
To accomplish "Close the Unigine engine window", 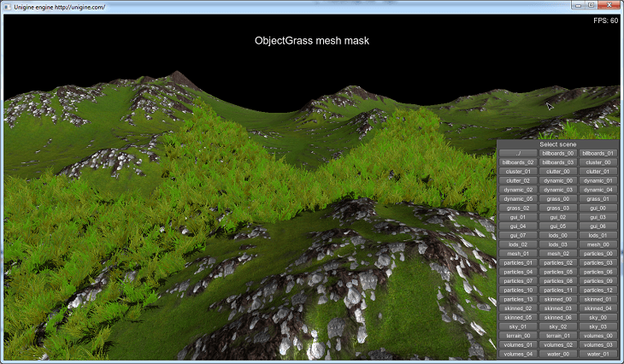I will pyautogui.click(x=609, y=5).
